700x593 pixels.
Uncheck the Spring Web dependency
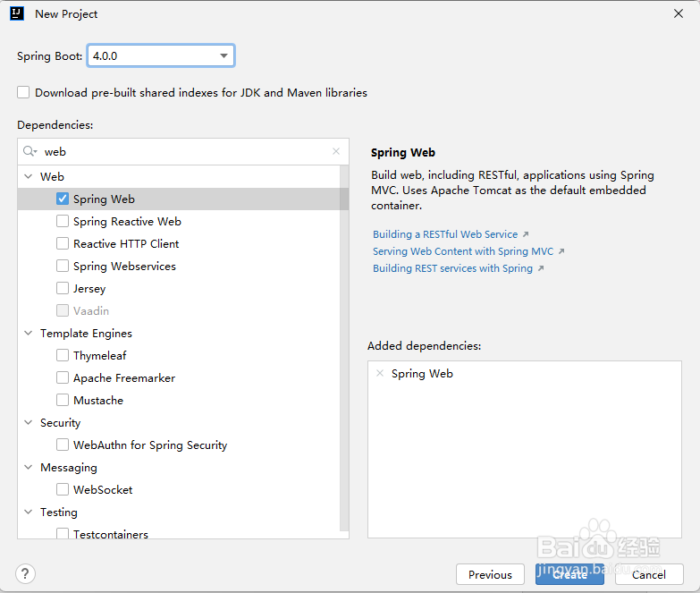pos(63,199)
